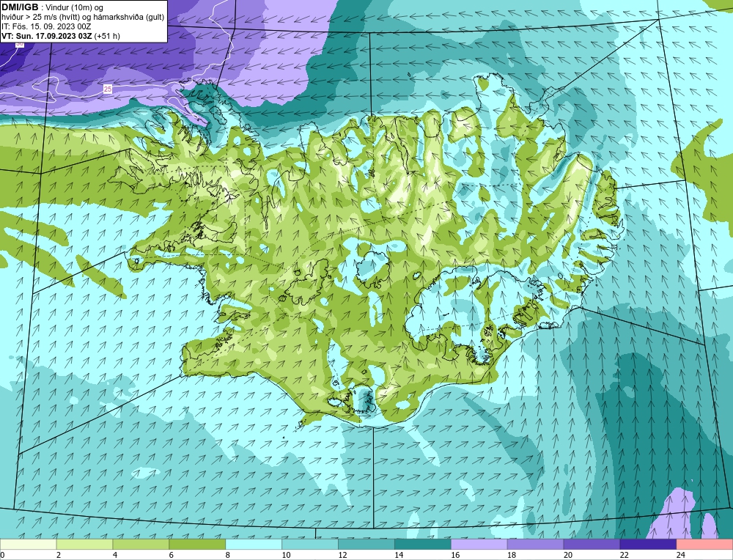This screenshot has width=733, height=560.
Task: Click the light green 2–4 m/s legend swatch
Action: tap(84, 545)
